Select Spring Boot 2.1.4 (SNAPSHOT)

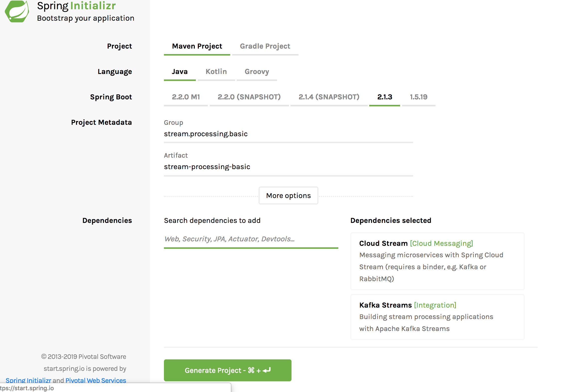pyautogui.click(x=329, y=97)
